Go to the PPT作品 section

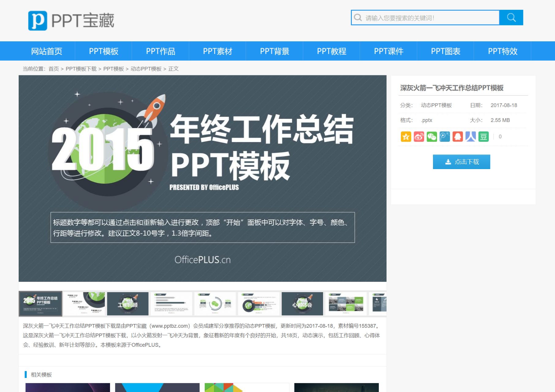coord(161,51)
